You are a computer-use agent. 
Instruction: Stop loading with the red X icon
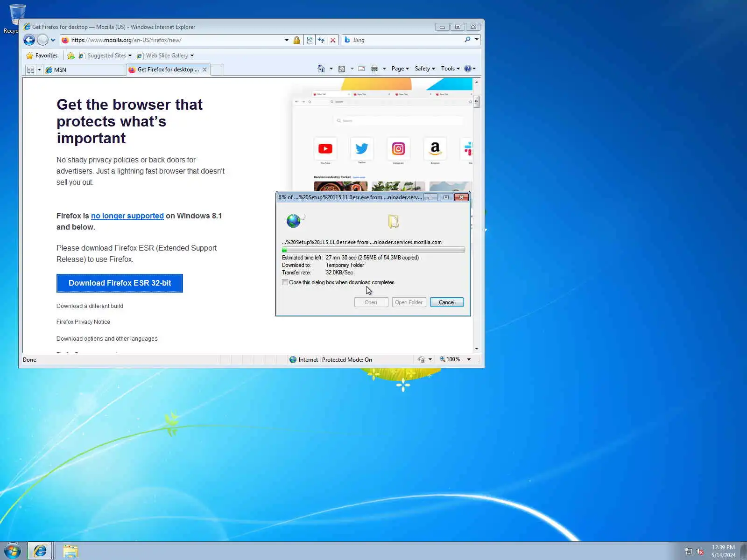coord(333,40)
